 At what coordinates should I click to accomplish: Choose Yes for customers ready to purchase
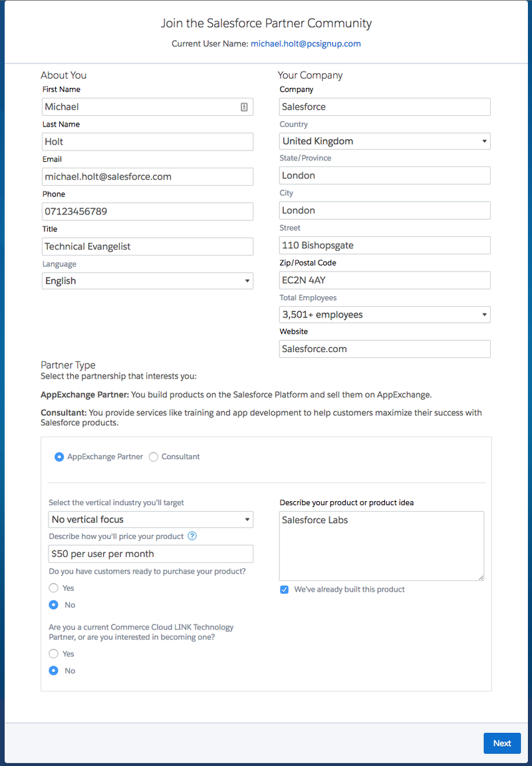[54, 588]
